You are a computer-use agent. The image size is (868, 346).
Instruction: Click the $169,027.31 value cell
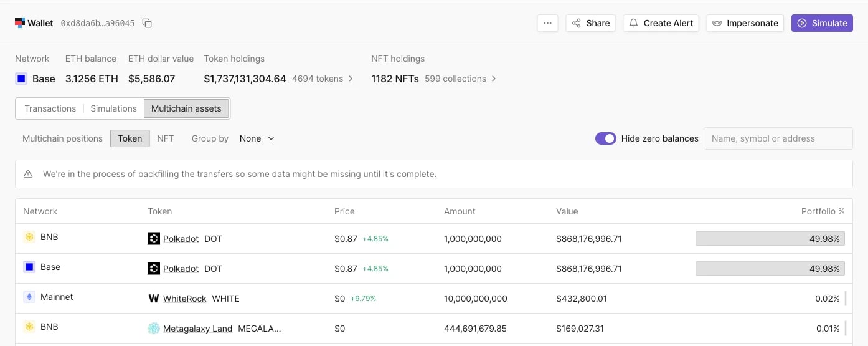click(580, 329)
